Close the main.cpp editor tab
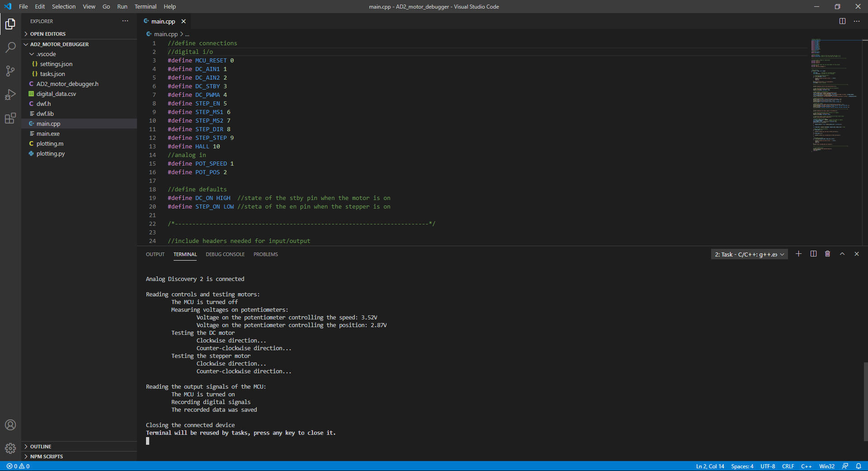 click(x=184, y=21)
